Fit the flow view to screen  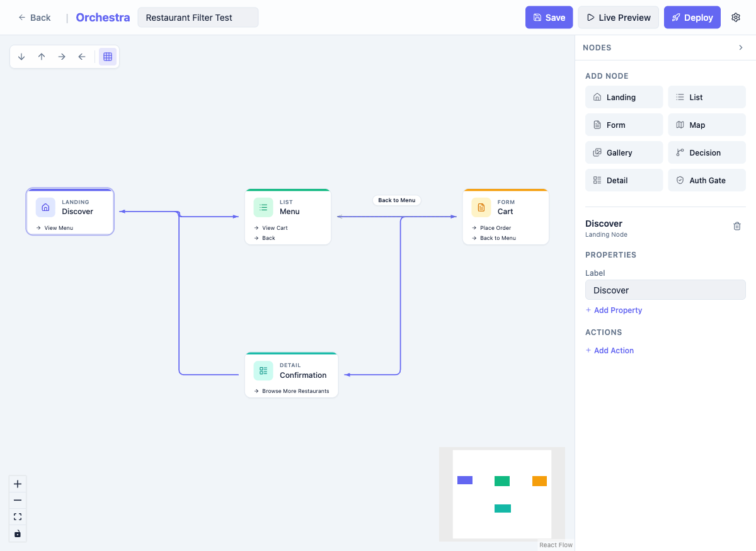point(18,516)
